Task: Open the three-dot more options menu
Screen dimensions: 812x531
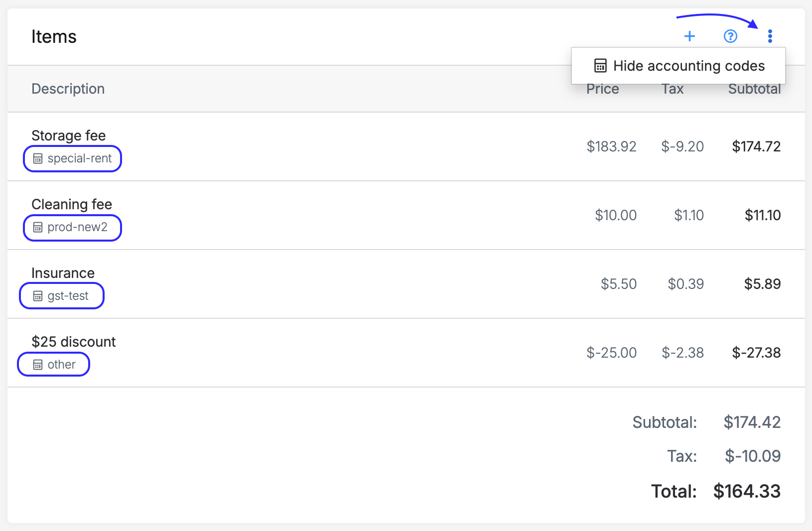Action: pos(770,36)
